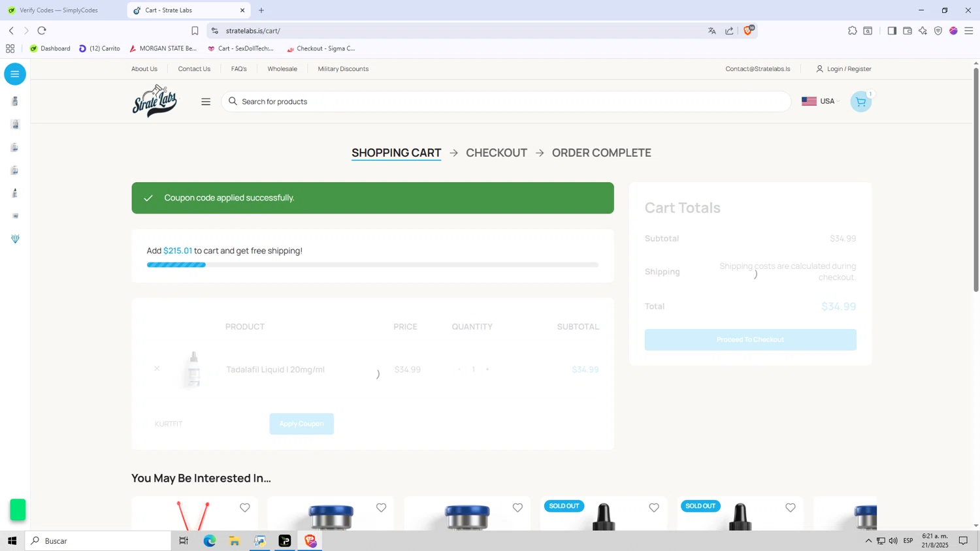This screenshot has width=980, height=551.
Task: Bookmark this page icon
Action: tap(195, 31)
